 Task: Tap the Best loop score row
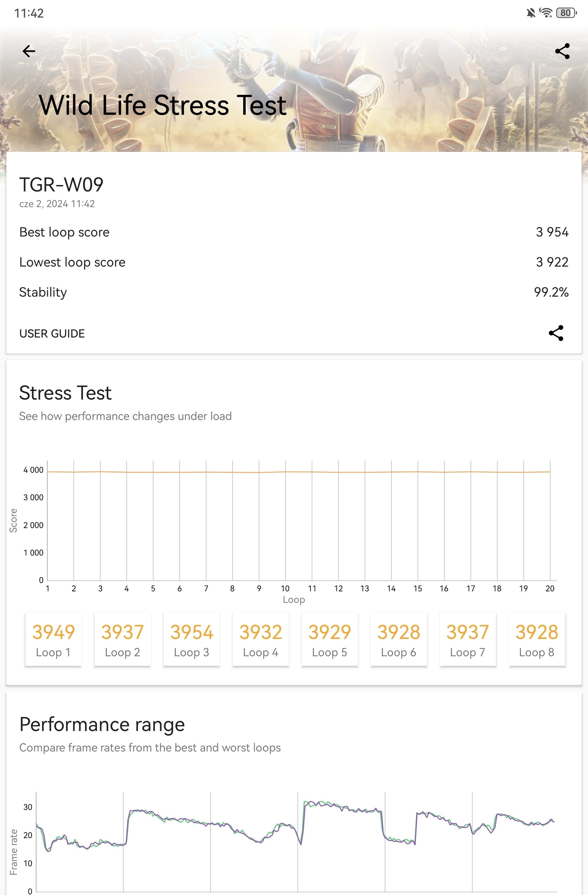[294, 232]
